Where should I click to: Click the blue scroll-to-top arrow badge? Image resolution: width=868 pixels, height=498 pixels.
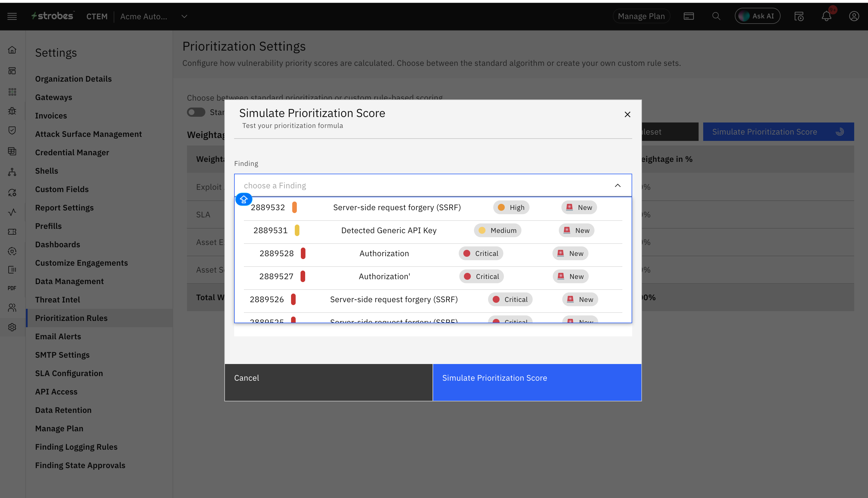[x=244, y=199]
